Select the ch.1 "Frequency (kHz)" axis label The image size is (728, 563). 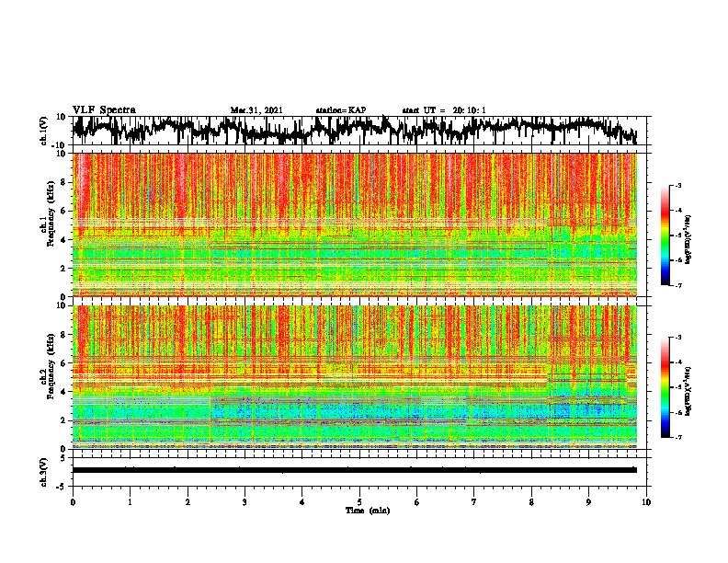[50, 214]
